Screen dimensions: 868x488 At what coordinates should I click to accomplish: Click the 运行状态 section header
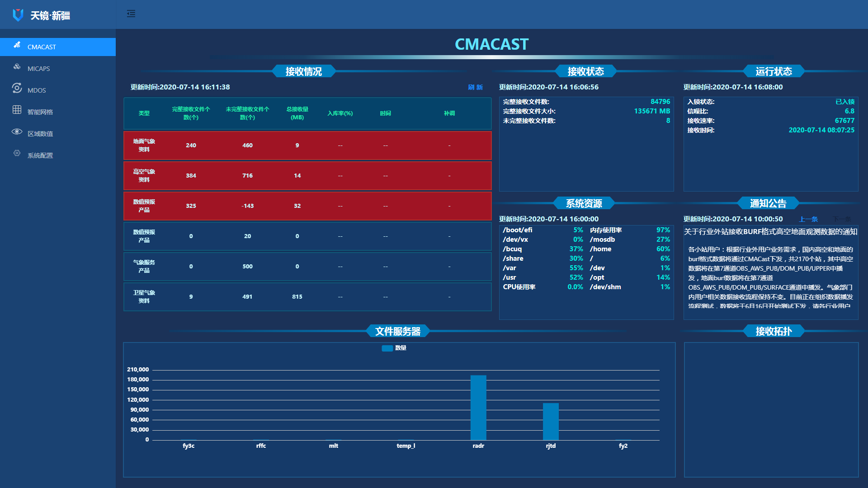pyautogui.click(x=774, y=71)
